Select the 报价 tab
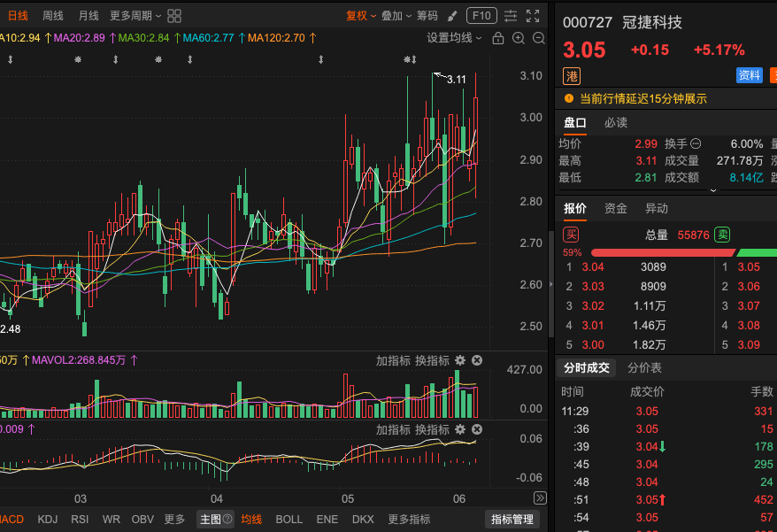The image size is (777, 532). (x=575, y=208)
